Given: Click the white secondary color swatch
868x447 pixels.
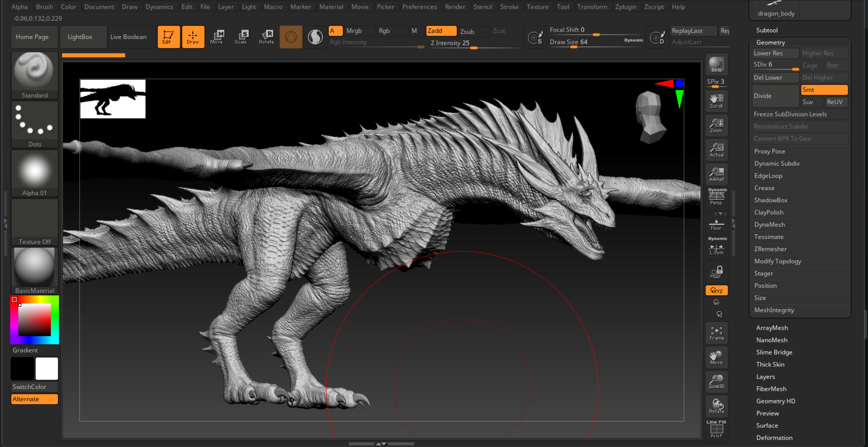Looking at the screenshot, I should [x=47, y=368].
